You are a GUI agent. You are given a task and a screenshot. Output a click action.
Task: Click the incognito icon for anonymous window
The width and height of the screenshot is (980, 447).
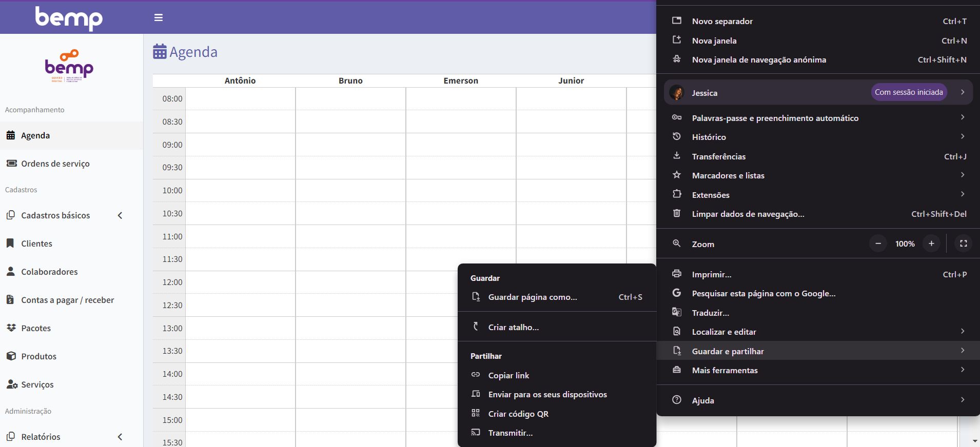pos(677,59)
